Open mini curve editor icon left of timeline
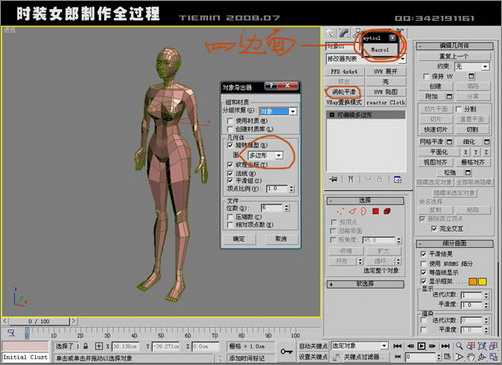Image resolution: width=502 pixels, height=365 pixels. (x=11, y=333)
